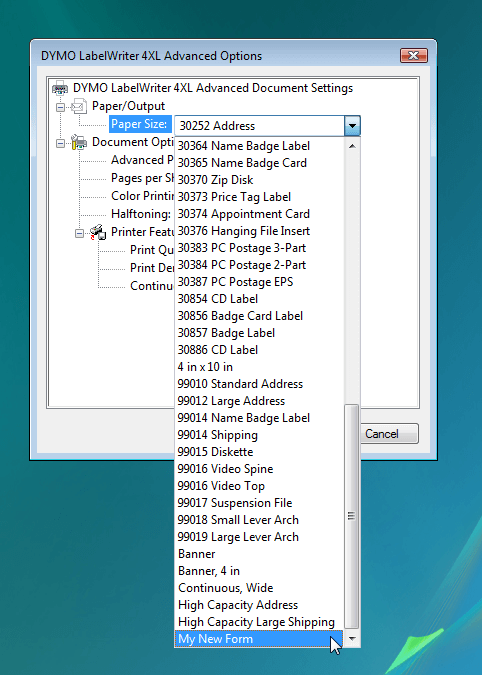Select 99015 Diskette
Viewport: 482px width, 675px height.
point(259,452)
